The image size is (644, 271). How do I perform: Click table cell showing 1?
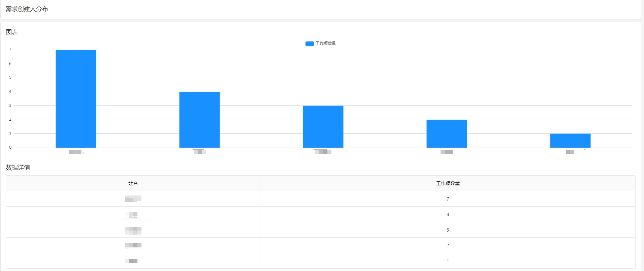point(448,261)
